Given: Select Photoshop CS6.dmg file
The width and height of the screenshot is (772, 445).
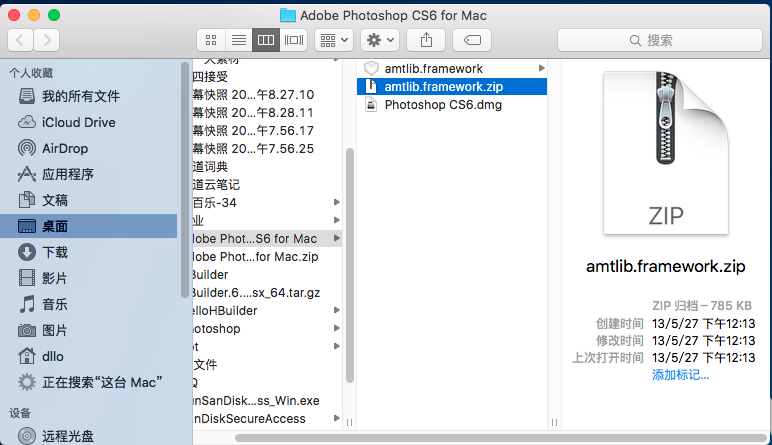Looking at the screenshot, I should 451,105.
